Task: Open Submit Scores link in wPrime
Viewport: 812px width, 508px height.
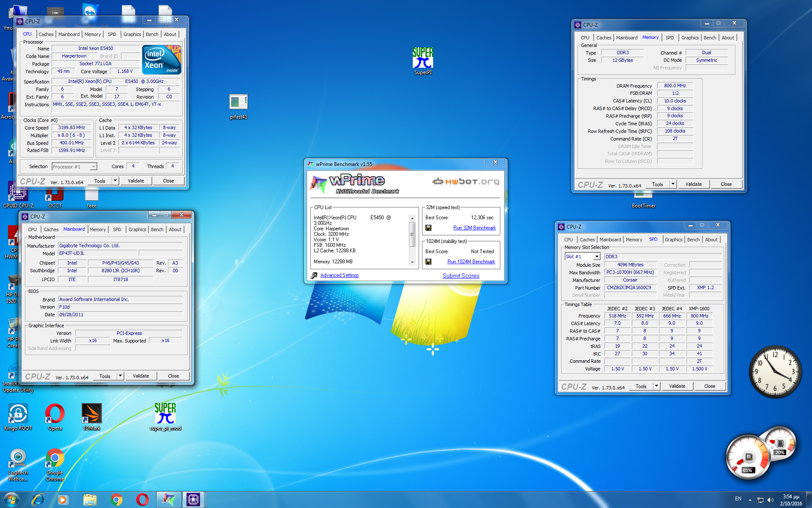Action: point(461,276)
